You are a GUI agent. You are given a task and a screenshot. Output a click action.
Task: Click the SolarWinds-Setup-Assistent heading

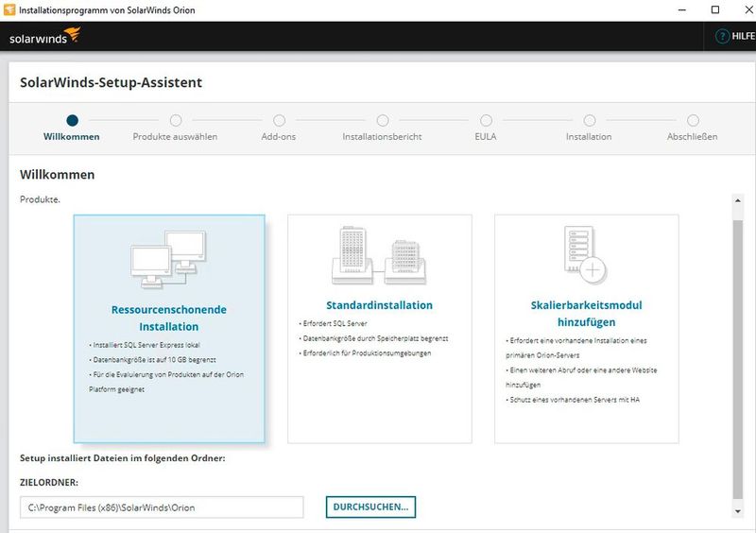pos(111,82)
